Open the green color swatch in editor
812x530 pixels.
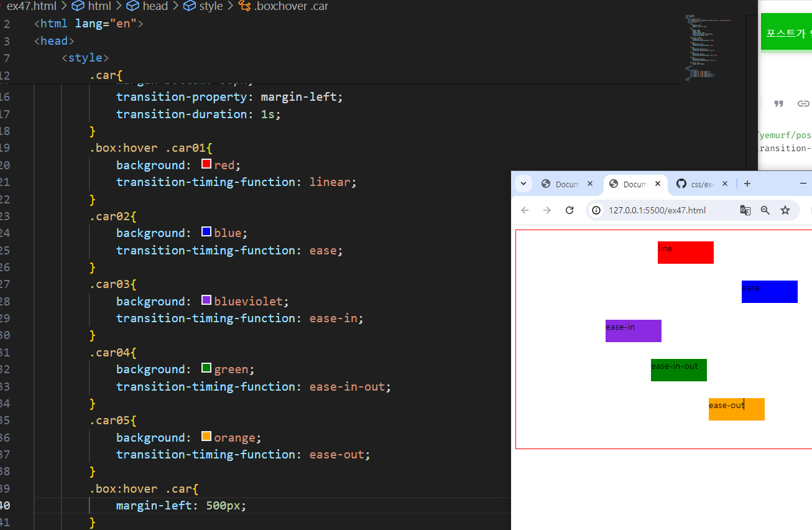[x=206, y=369]
